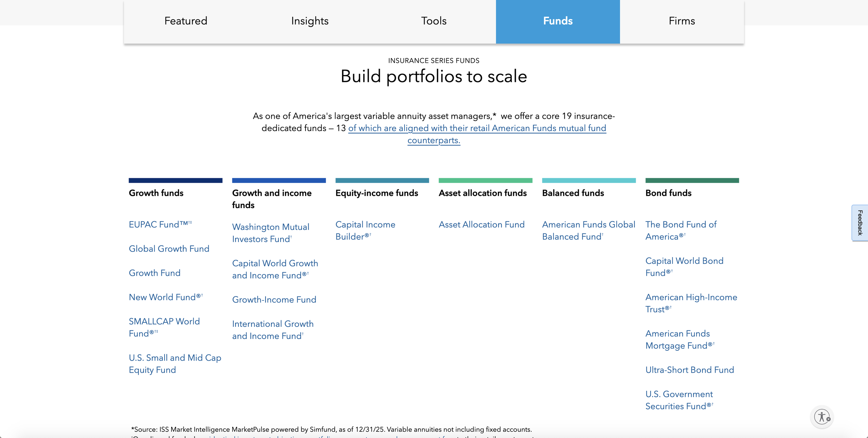This screenshot has height=438, width=868.
Task: Open the New World Fund link
Action: (x=166, y=297)
